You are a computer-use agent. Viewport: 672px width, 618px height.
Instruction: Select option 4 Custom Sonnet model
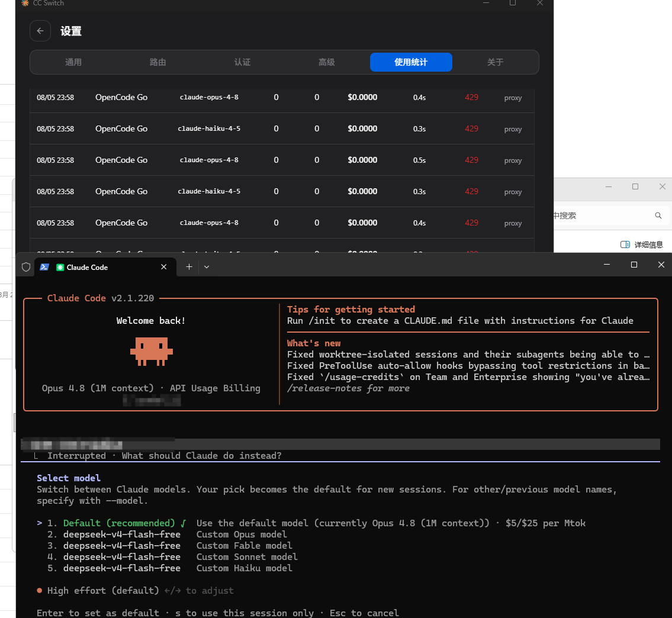pos(172,556)
